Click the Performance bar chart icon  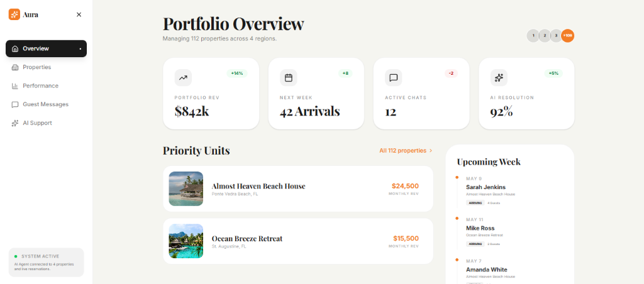[x=15, y=86]
